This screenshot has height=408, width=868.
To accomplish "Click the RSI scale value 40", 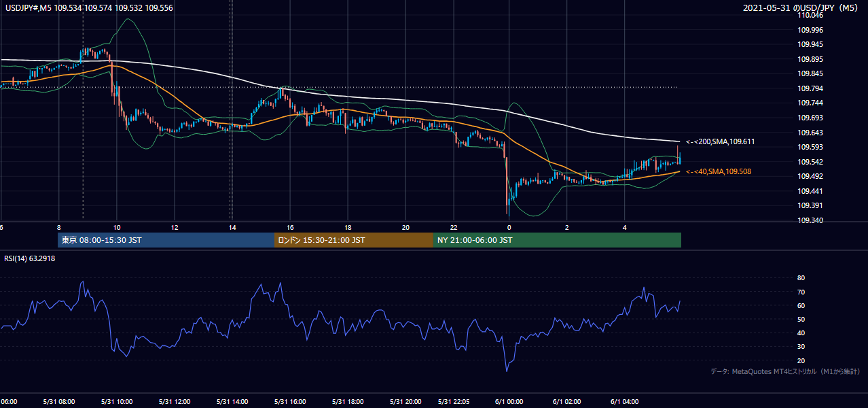I will point(801,333).
